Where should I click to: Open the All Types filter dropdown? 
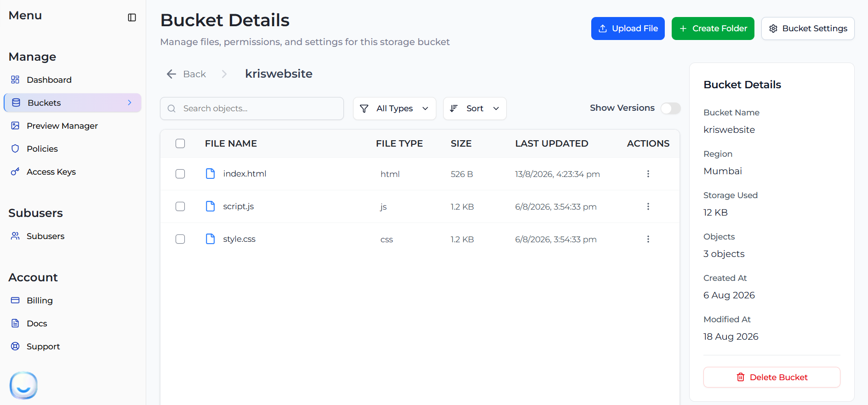point(394,108)
